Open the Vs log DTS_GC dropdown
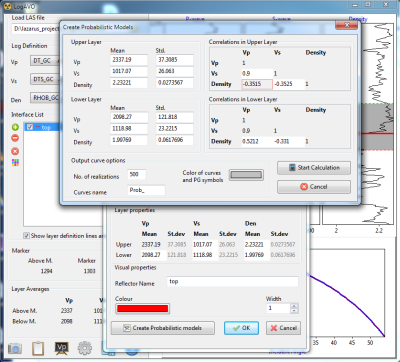 point(45,79)
